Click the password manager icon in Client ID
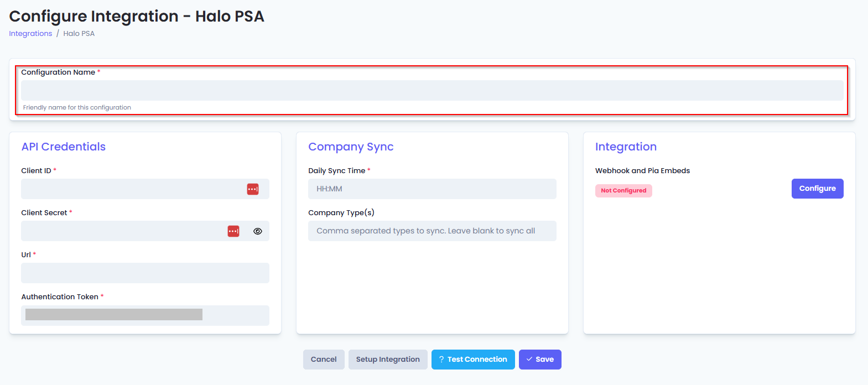868x385 pixels. tap(253, 189)
